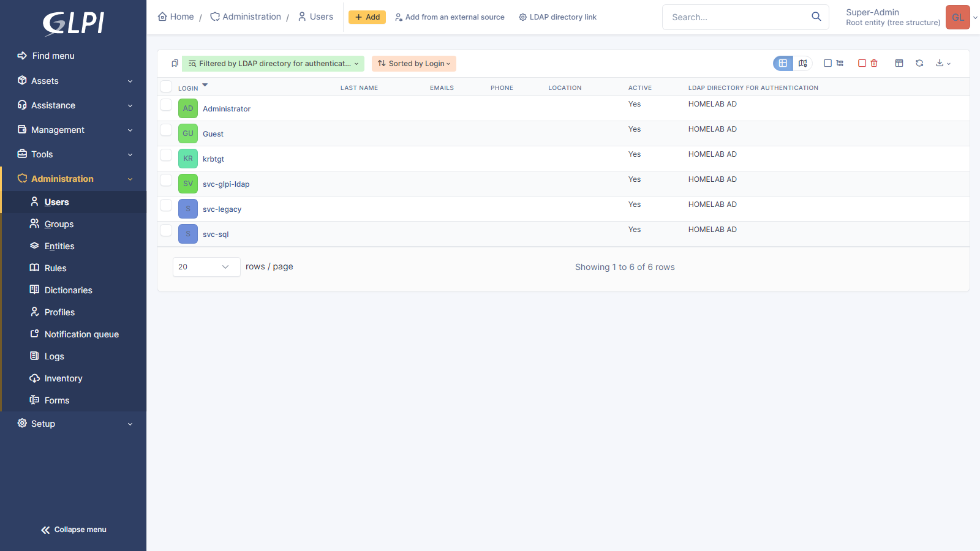
Task: Click Add from an external source
Action: (450, 17)
